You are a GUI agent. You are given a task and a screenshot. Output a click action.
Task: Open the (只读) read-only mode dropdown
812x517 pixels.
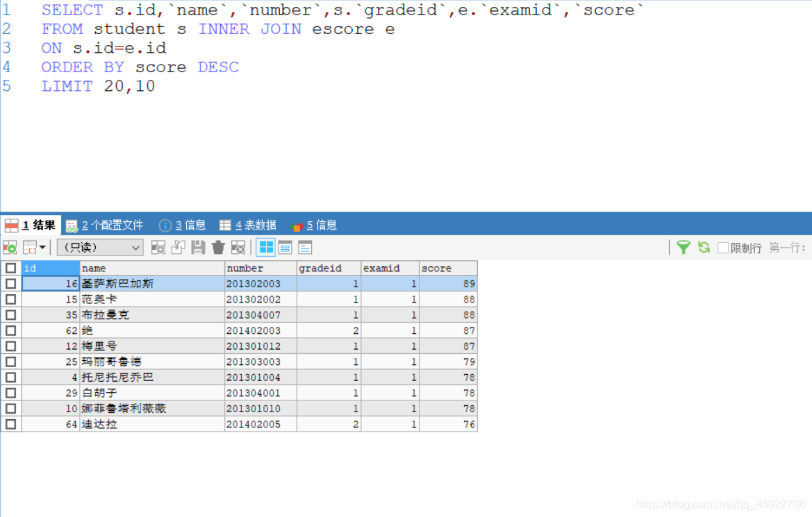tap(100, 248)
